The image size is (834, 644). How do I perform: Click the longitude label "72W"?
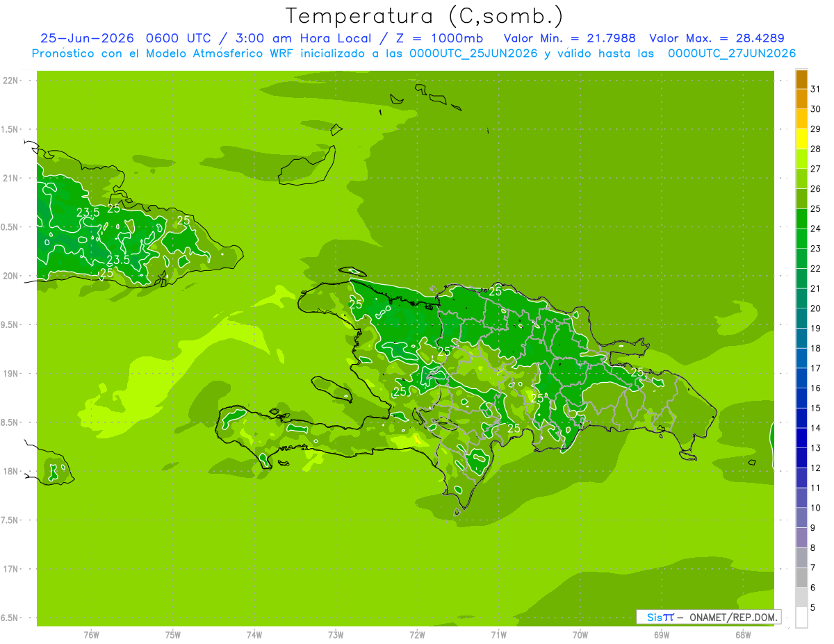click(x=417, y=634)
